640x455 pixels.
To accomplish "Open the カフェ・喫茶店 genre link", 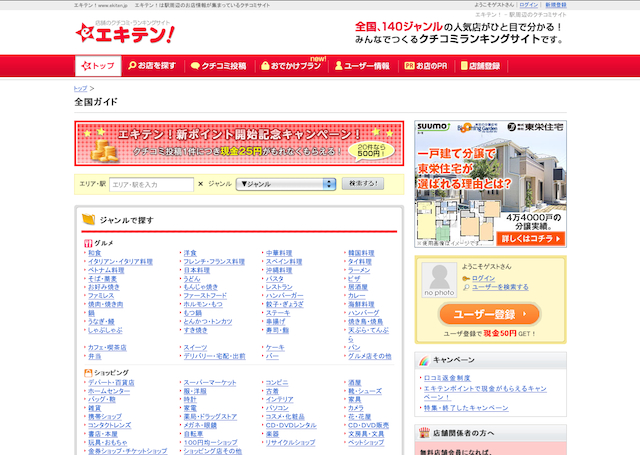I will [107, 348].
